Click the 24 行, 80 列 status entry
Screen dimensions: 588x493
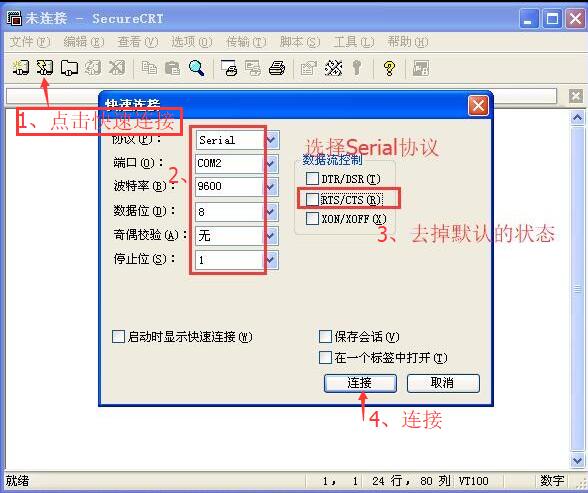[x=411, y=481]
